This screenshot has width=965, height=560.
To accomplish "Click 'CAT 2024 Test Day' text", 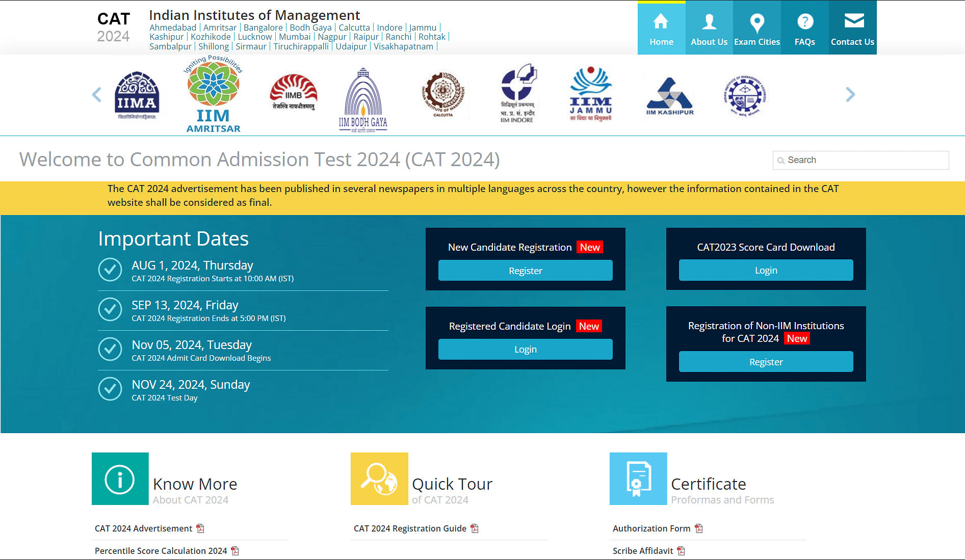I will [165, 398].
